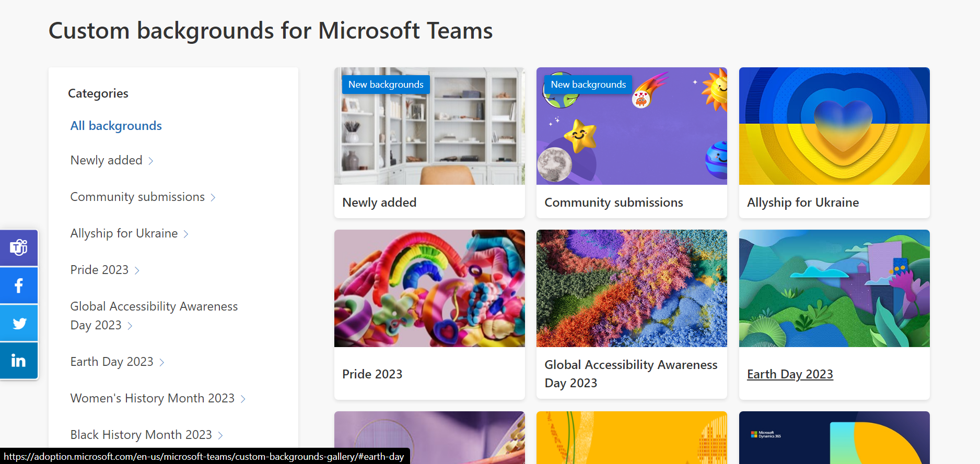Click the Categories heading

click(98, 93)
